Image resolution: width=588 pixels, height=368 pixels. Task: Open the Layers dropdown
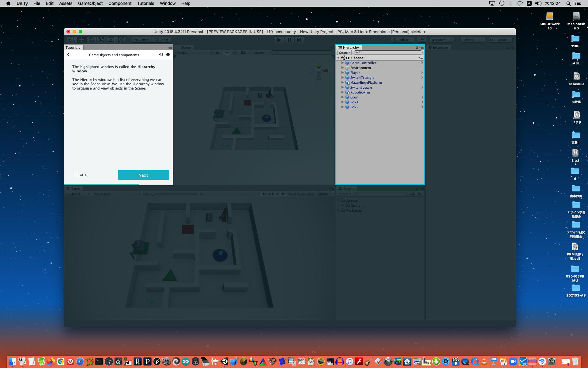(472, 40)
